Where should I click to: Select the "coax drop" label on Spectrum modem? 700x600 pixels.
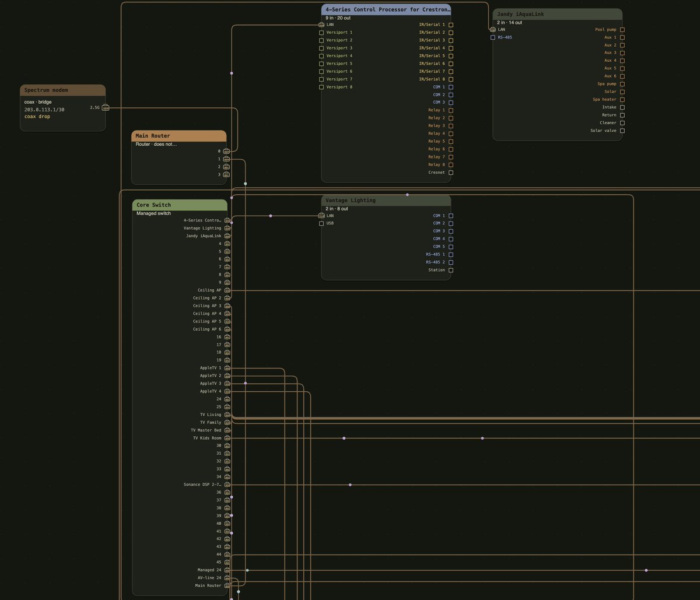(x=37, y=117)
